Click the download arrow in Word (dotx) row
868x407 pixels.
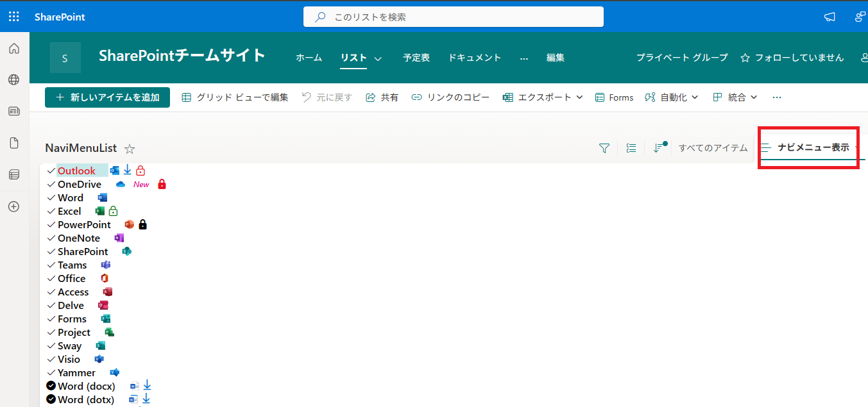pos(146,399)
